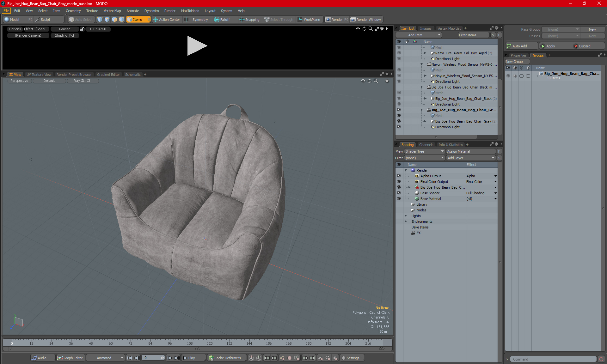Collapse the Render node in Shader Tree

coord(406,170)
